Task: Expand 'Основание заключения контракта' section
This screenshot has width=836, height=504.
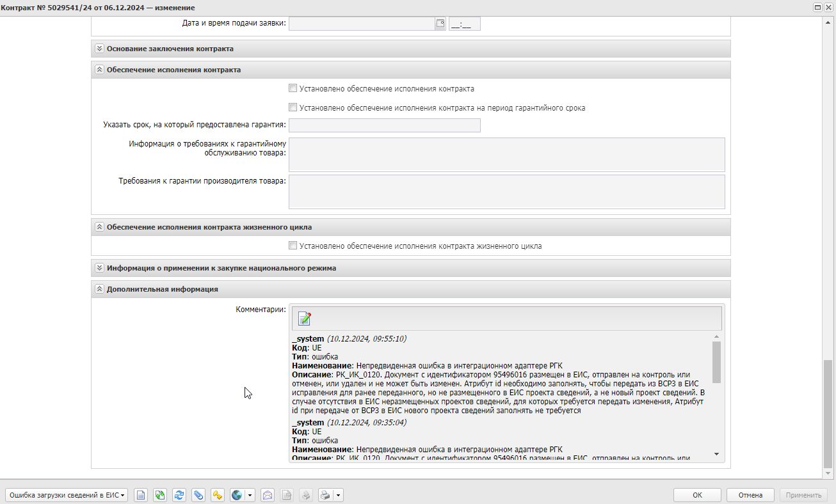Action: [x=99, y=49]
